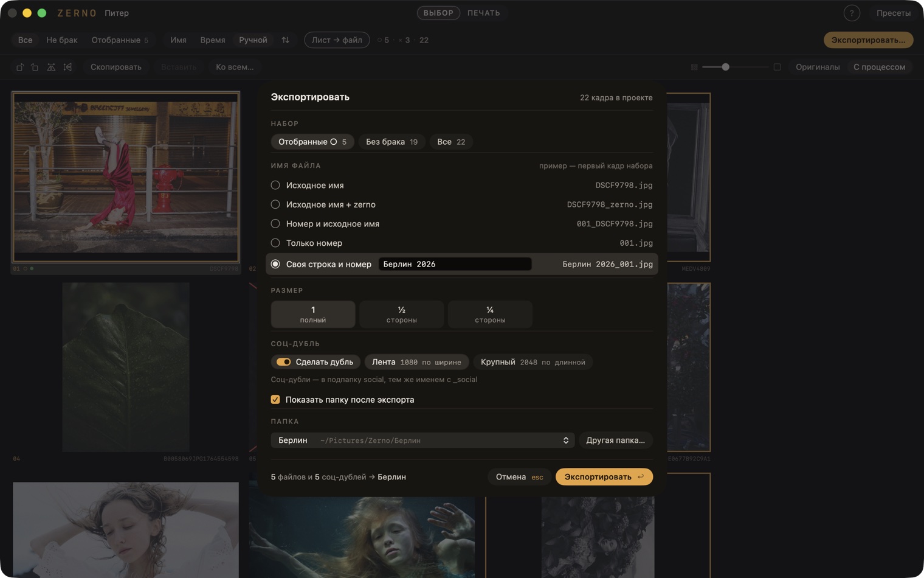Click the flip vertical icon
This screenshot has height=578, width=924.
(67, 67)
